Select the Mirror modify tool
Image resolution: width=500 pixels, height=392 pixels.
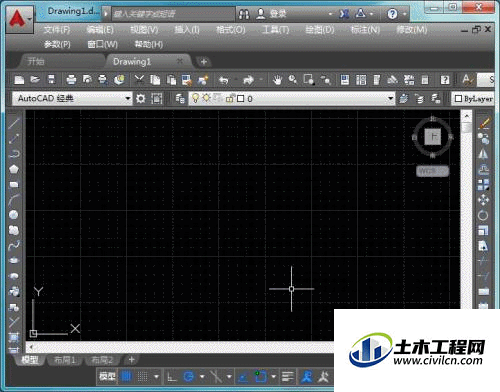(483, 154)
